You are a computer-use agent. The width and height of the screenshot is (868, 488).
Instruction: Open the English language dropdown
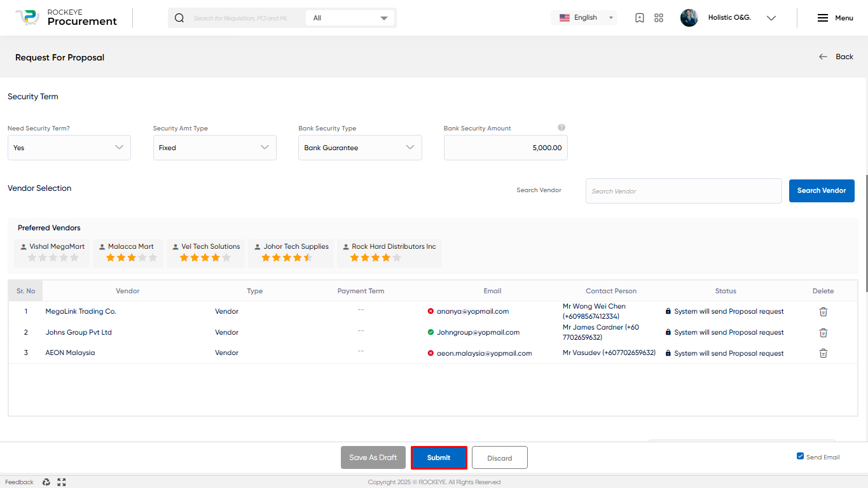(584, 18)
